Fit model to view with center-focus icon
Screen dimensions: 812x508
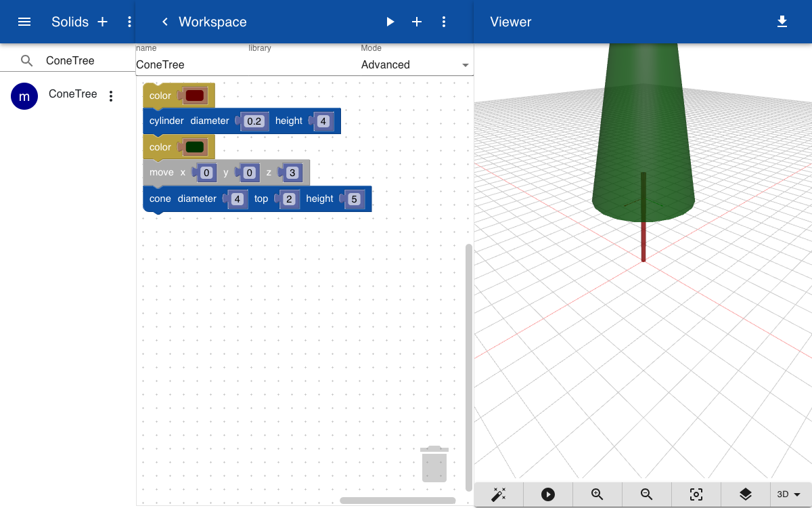click(696, 494)
